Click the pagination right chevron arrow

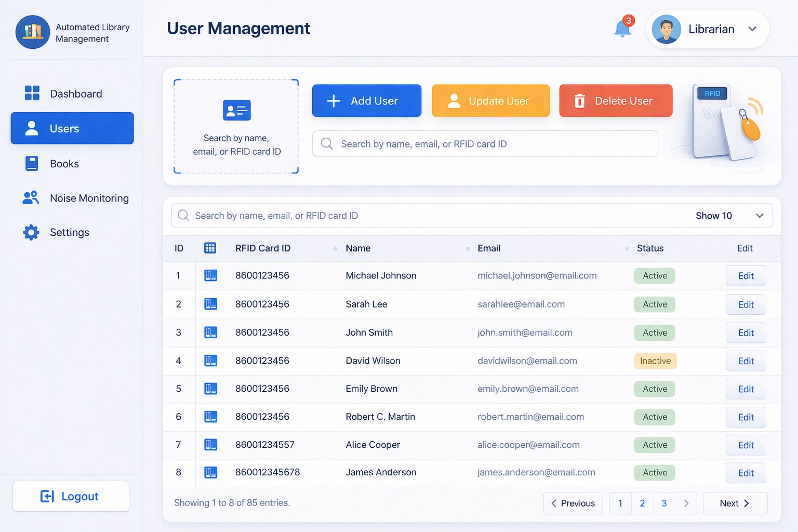click(686, 503)
